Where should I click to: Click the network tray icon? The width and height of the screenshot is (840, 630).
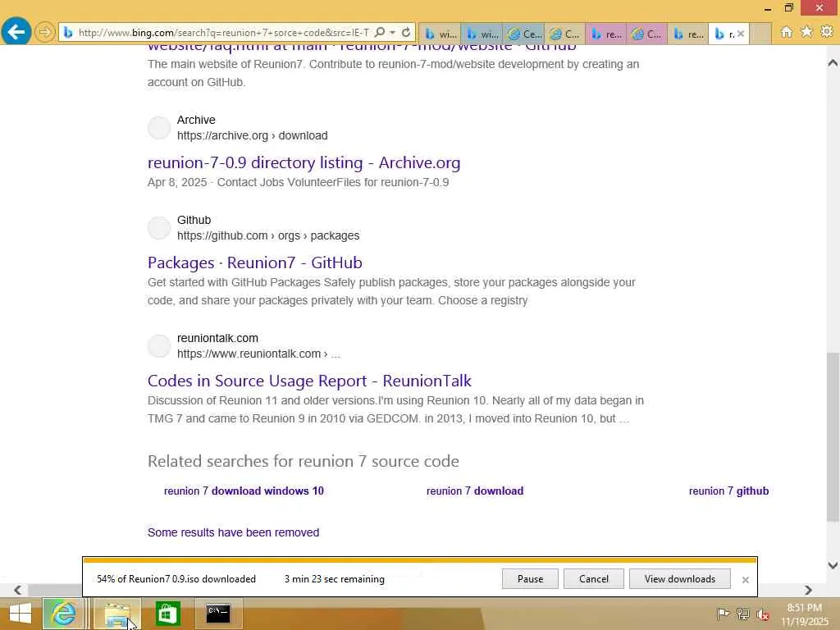pos(742,614)
